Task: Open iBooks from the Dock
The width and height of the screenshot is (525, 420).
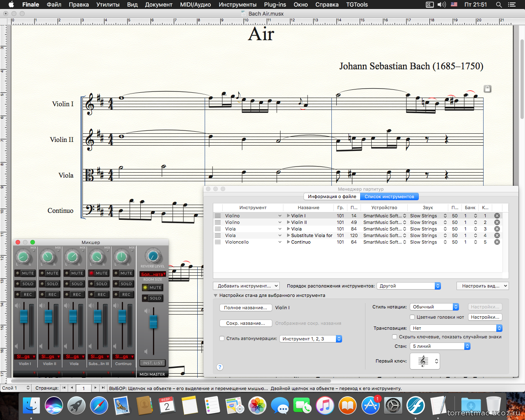Action: point(348,406)
